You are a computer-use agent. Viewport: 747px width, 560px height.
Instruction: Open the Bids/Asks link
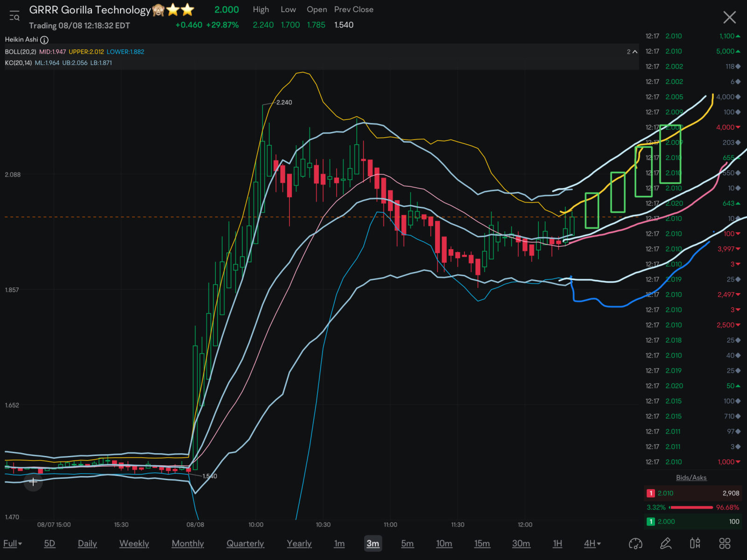691,477
